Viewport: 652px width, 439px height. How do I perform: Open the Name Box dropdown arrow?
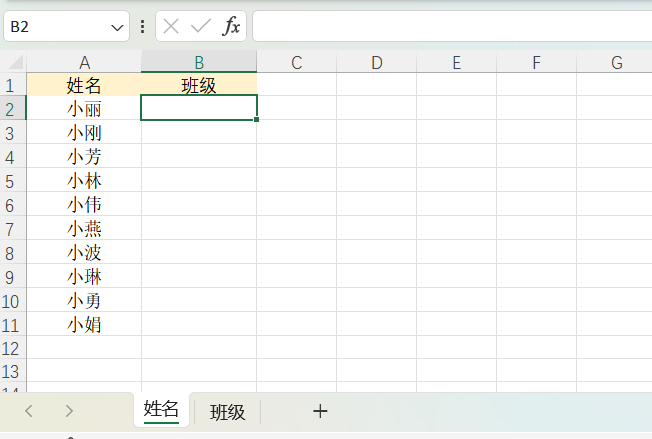point(117,27)
